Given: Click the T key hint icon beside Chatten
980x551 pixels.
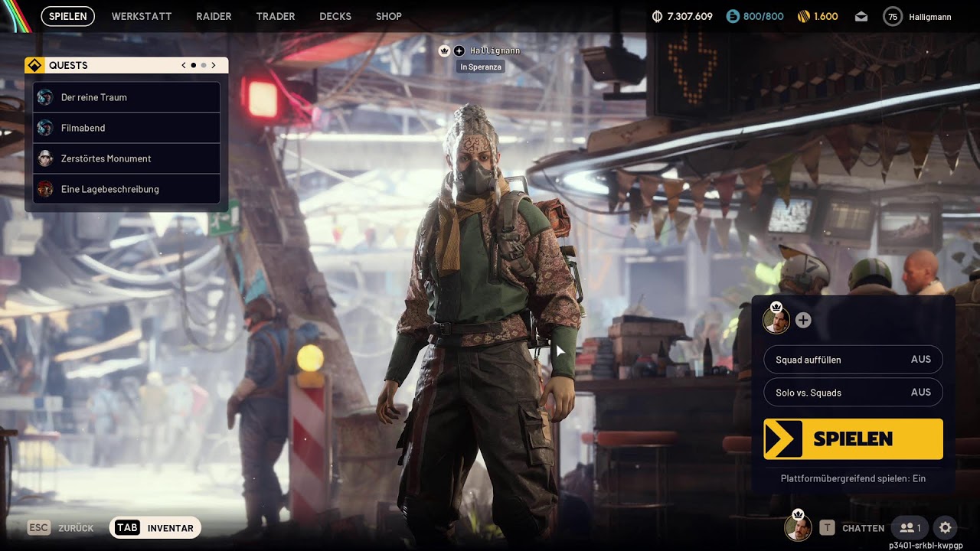Looking at the screenshot, I should (827, 528).
